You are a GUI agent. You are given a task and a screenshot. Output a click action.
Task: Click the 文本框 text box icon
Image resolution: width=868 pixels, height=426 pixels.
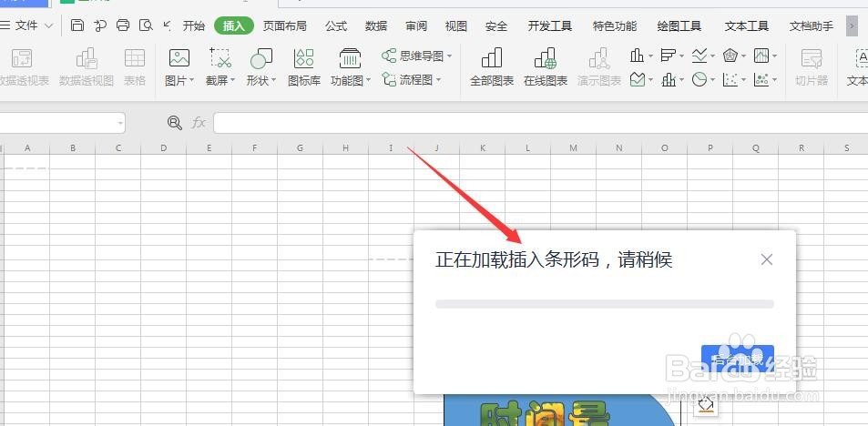[x=860, y=57]
